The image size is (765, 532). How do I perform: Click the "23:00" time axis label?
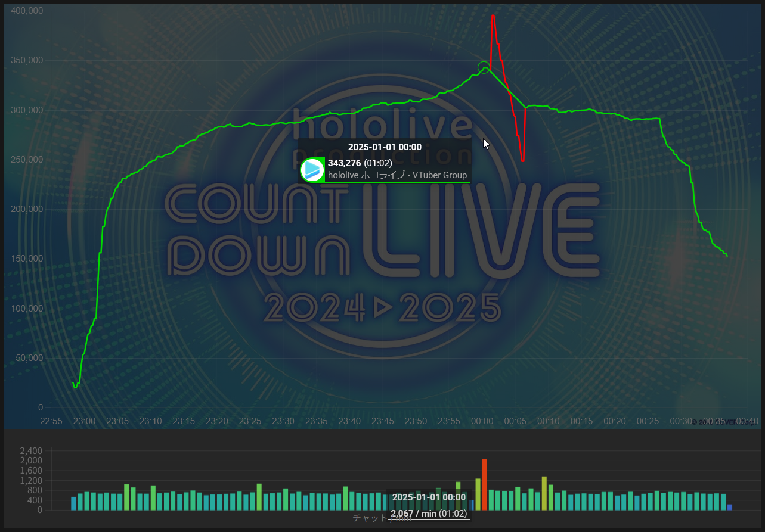tap(84, 421)
